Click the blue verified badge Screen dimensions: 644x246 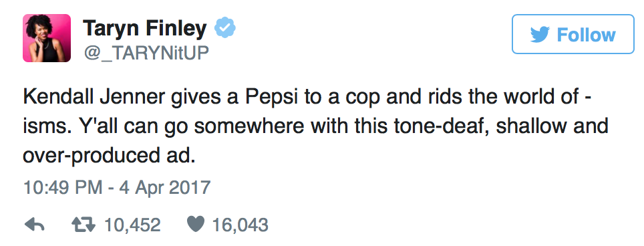[x=225, y=28]
